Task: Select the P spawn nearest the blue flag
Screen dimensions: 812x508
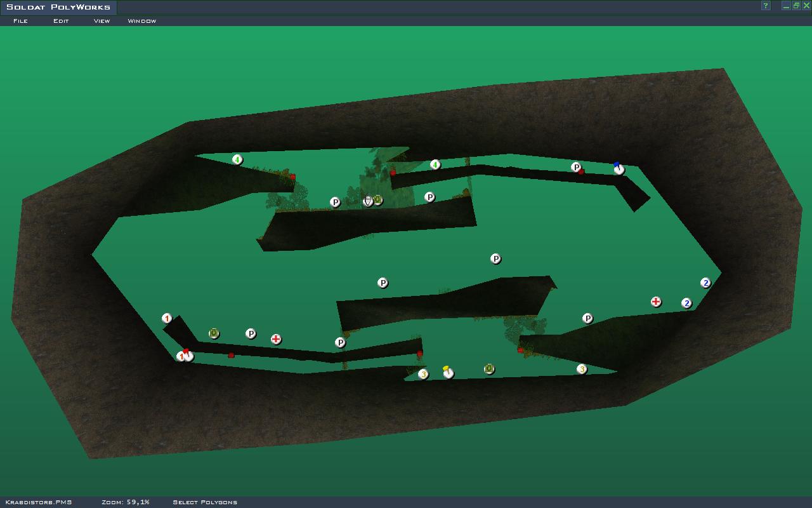Action: [576, 167]
